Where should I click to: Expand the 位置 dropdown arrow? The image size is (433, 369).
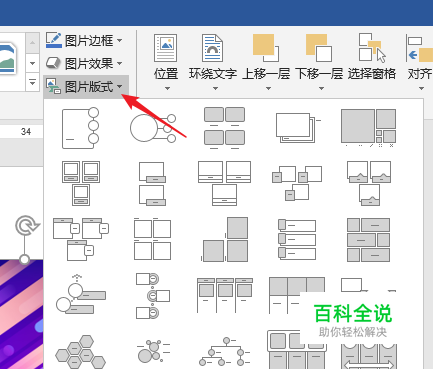[x=167, y=88]
